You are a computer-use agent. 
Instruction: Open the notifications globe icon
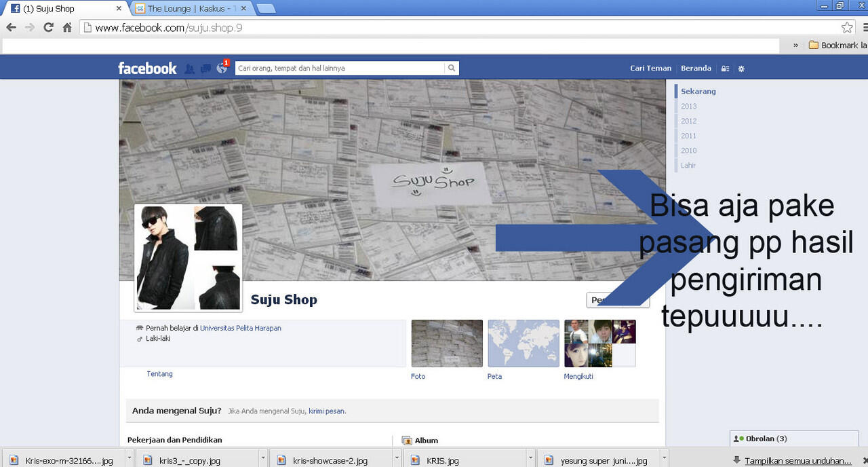[x=221, y=69]
